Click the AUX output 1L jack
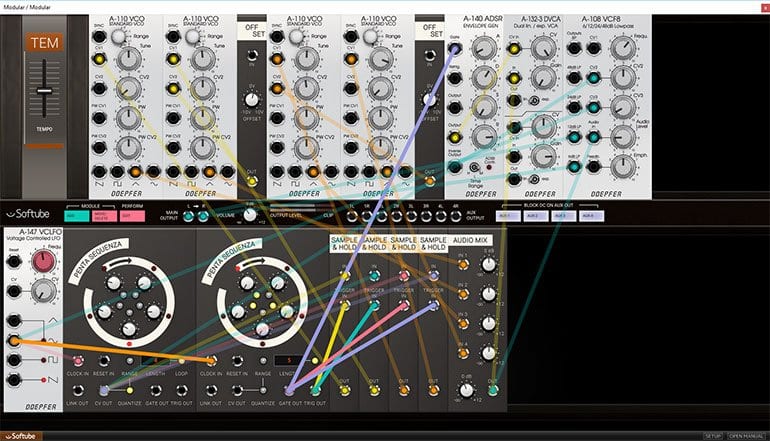Screen dimensions: 770x441 (x=352, y=216)
